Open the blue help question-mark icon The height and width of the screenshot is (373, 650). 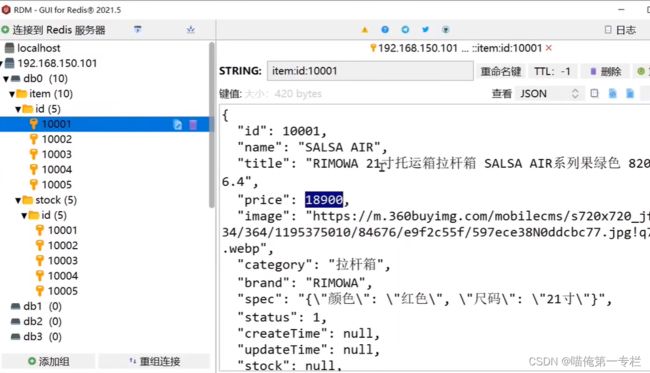(385, 29)
